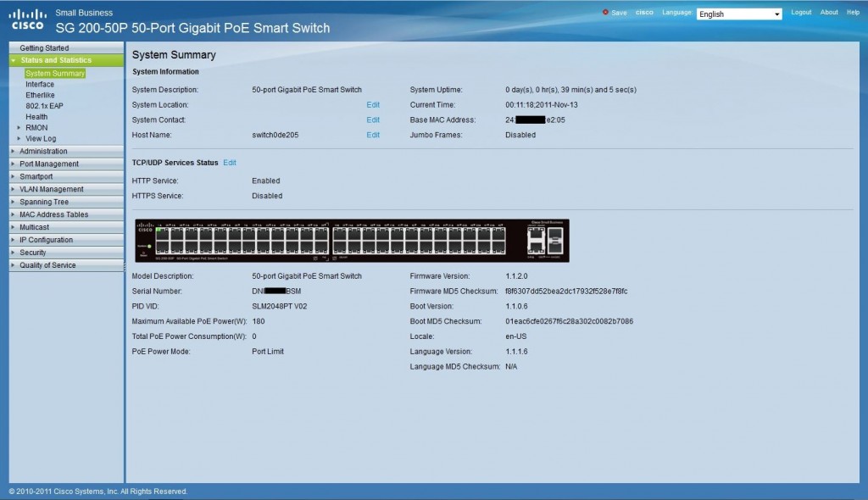The height and width of the screenshot is (500, 868).
Task: Open the Language dropdown
Action: pos(738,14)
